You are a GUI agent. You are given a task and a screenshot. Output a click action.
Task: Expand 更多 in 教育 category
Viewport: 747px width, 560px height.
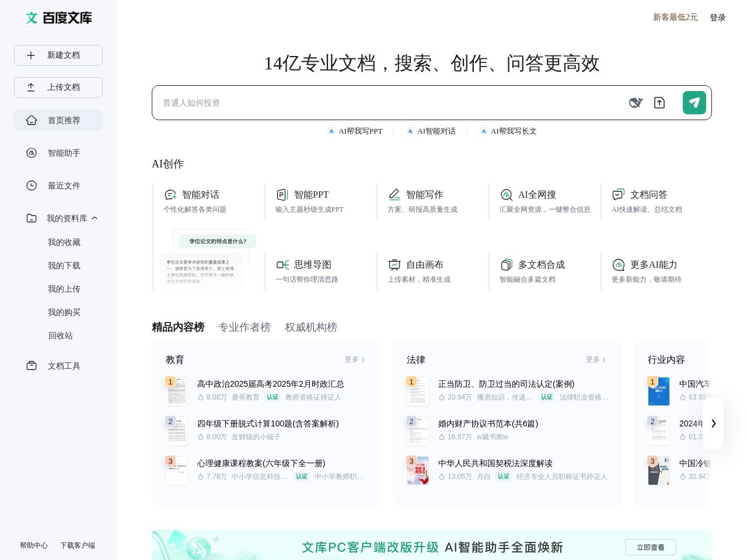[x=355, y=360]
